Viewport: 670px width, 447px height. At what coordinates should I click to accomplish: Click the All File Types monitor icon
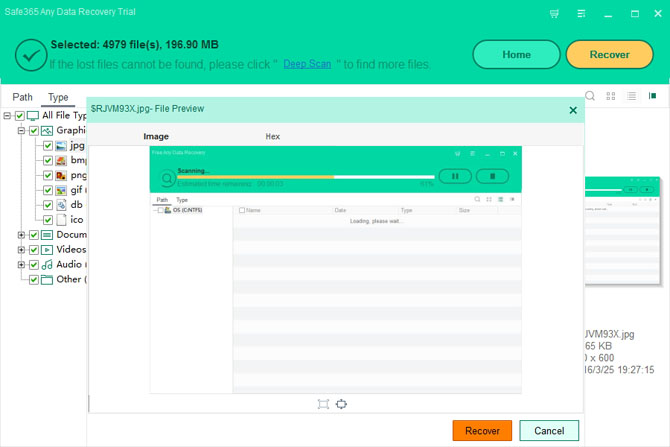click(x=33, y=116)
